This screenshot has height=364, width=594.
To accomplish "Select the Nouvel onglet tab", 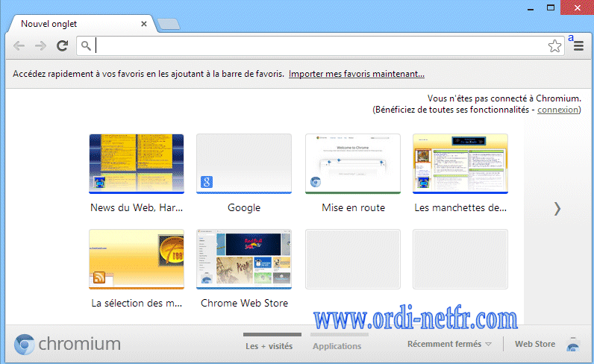I will pyautogui.click(x=81, y=24).
